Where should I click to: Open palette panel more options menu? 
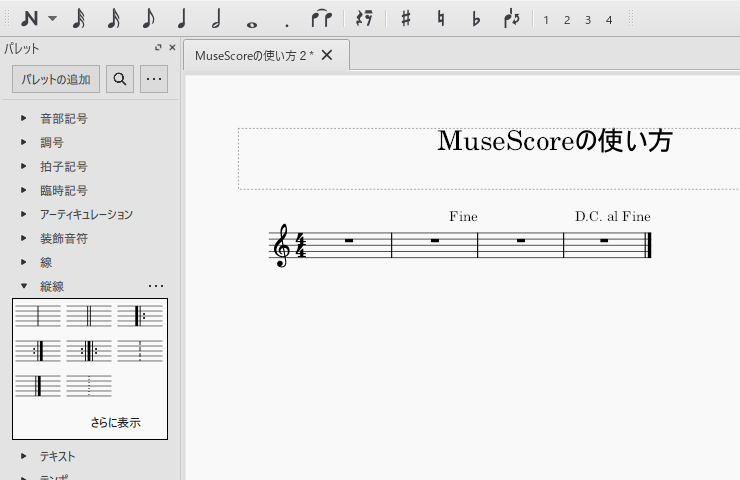[154, 79]
